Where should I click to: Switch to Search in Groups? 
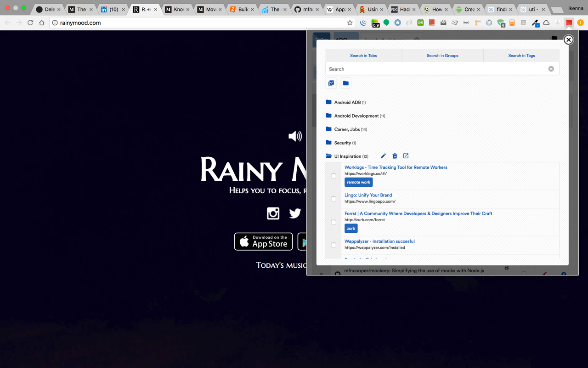(442, 55)
